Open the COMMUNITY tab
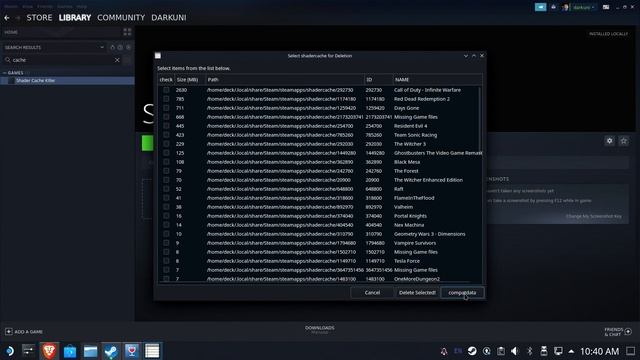 pos(121,18)
